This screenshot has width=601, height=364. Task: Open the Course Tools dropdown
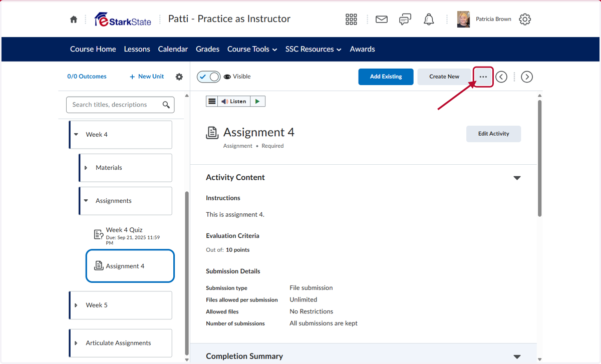click(x=252, y=49)
